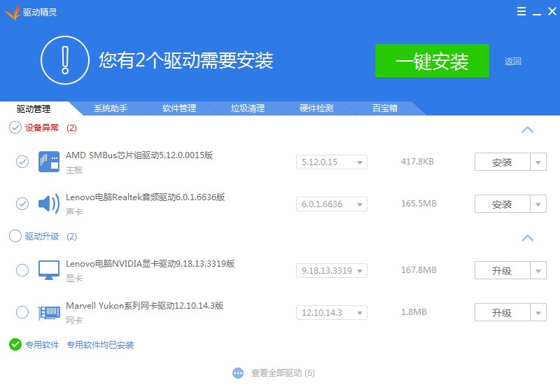Click Lenovo电脑Realtek音频驱动6.0.1.6636版 title
The height and width of the screenshot is (392, 560).
pyautogui.click(x=146, y=197)
